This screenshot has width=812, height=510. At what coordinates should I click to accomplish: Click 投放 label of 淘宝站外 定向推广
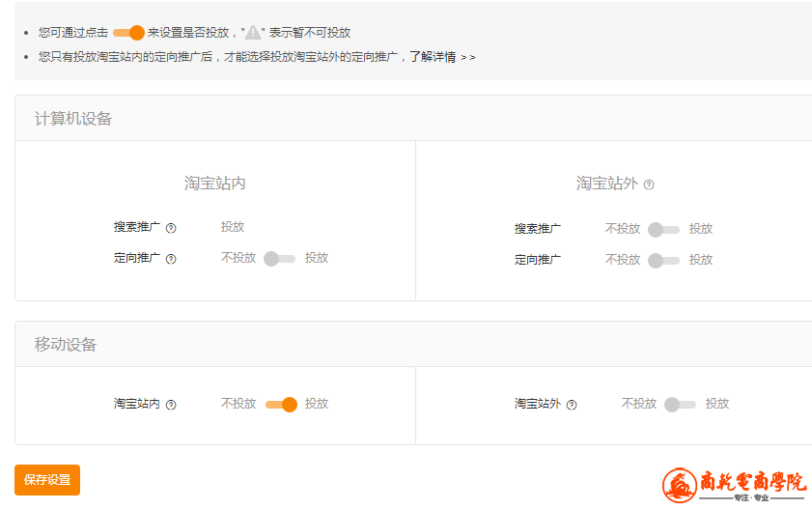(x=701, y=259)
